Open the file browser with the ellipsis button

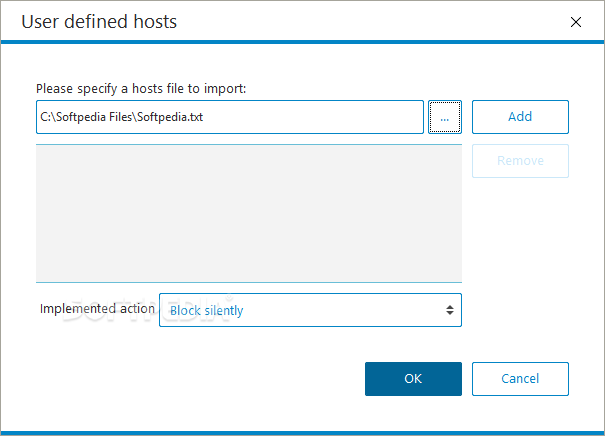tap(444, 117)
